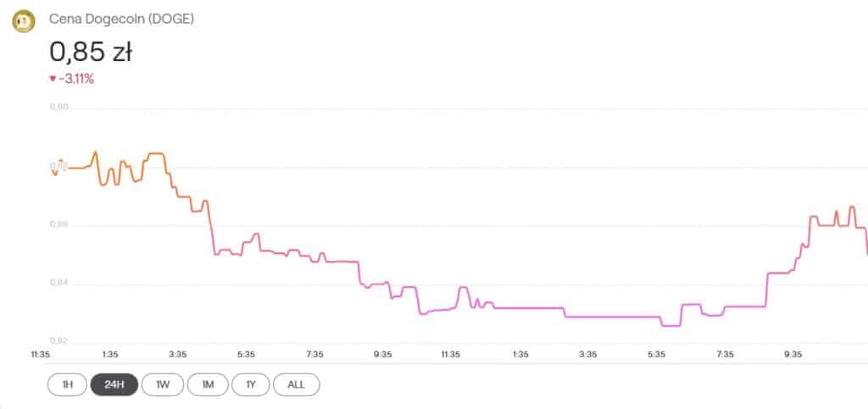Click the leftmost 3:35 time label

coord(177,355)
